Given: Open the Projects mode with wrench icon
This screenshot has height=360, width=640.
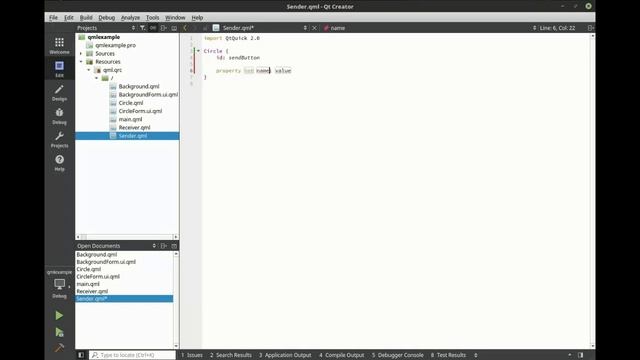Looking at the screenshot, I should point(59,139).
